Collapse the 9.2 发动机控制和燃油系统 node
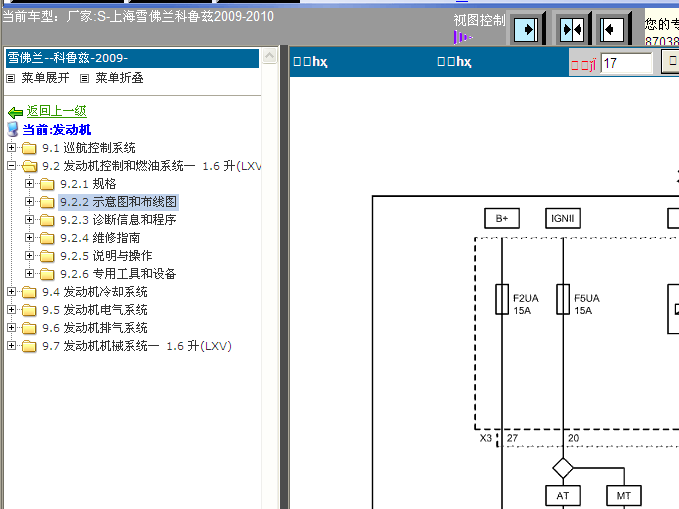Viewport: 679px width, 509px height. (x=12, y=165)
